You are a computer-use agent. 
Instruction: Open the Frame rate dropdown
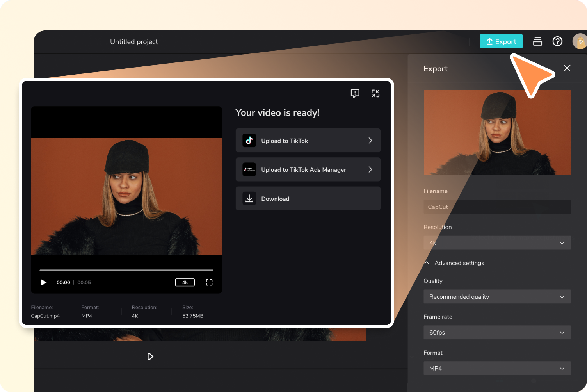pos(497,332)
